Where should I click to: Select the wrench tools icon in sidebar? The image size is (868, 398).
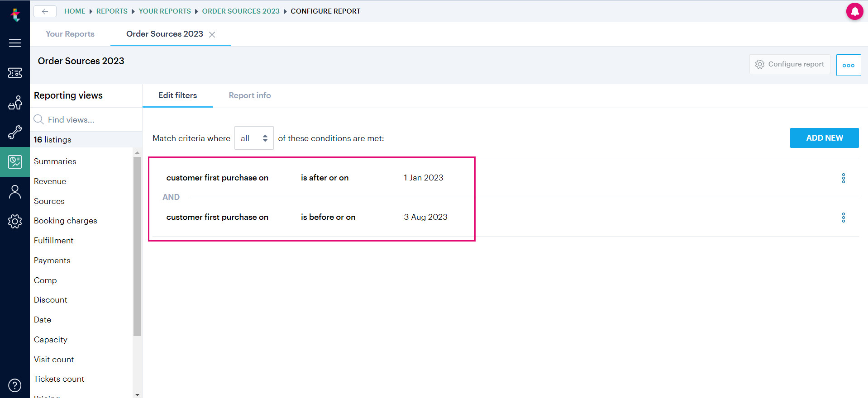tap(15, 133)
